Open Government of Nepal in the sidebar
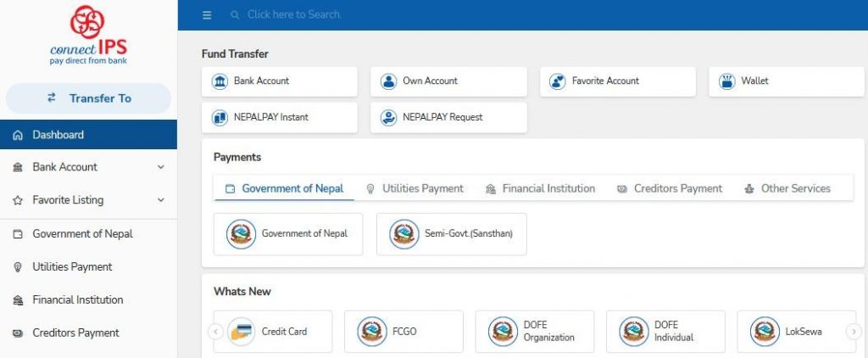The height and width of the screenshot is (358, 868). click(x=88, y=234)
